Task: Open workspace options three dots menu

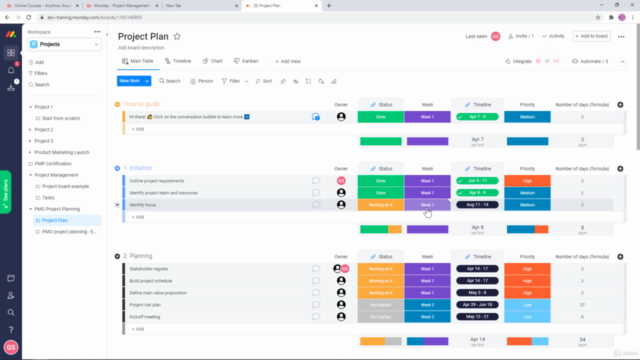Action: pyautogui.click(x=97, y=32)
